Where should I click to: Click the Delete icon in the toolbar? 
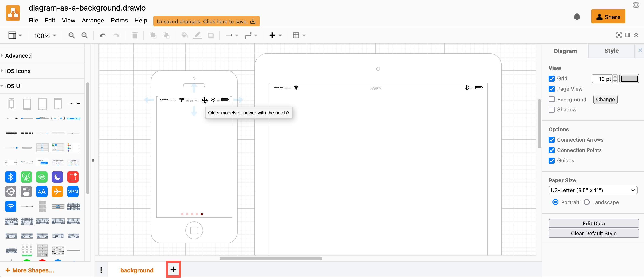[x=135, y=35]
